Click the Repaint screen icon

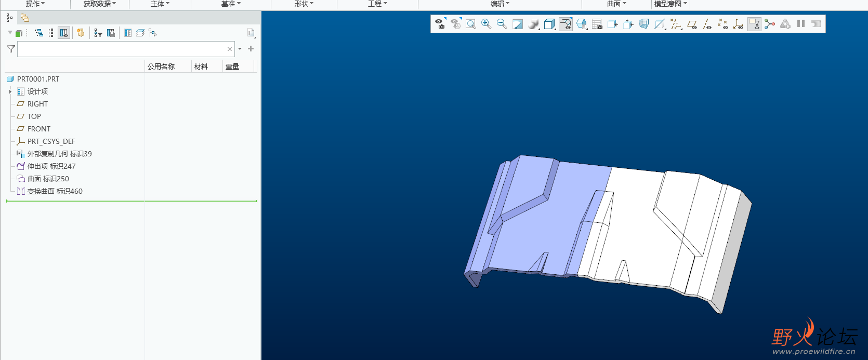pyautogui.click(x=518, y=24)
